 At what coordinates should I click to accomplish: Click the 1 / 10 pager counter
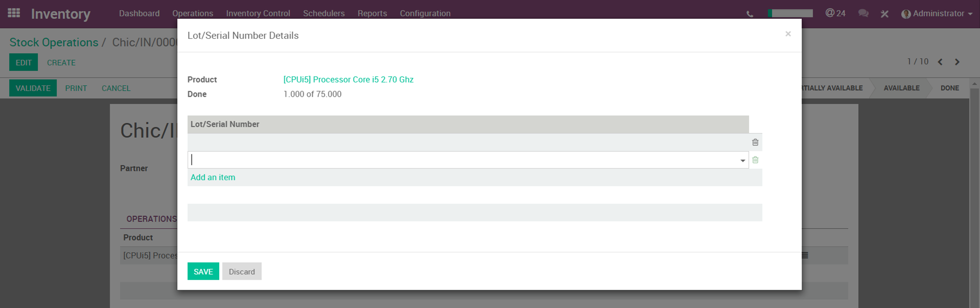[x=918, y=61]
